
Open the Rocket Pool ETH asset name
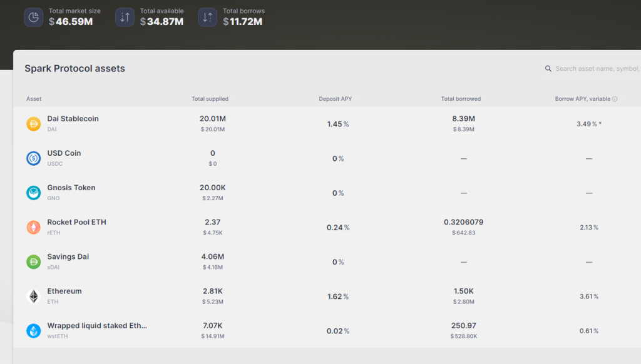76,222
